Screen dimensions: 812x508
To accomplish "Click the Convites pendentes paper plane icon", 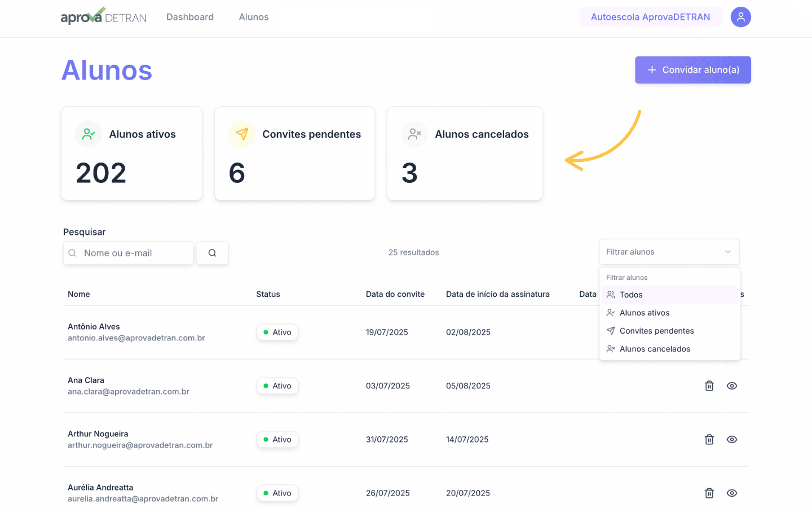I will [x=242, y=134].
